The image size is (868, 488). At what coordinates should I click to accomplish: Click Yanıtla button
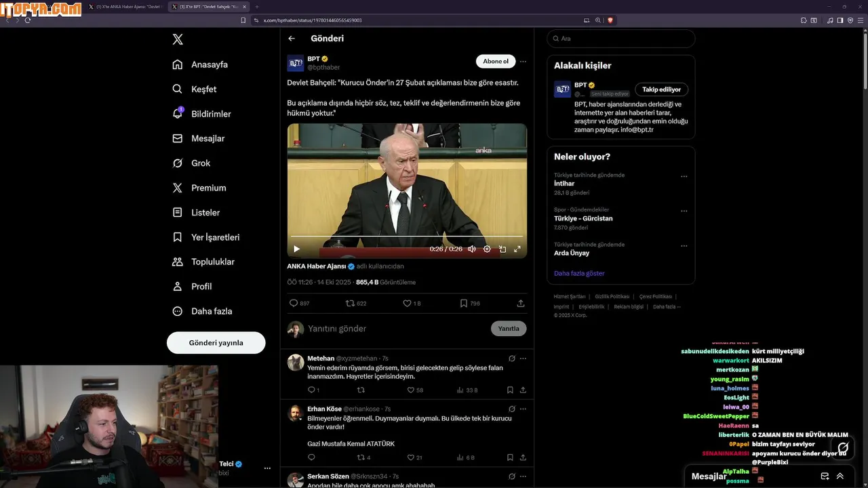[x=509, y=329]
